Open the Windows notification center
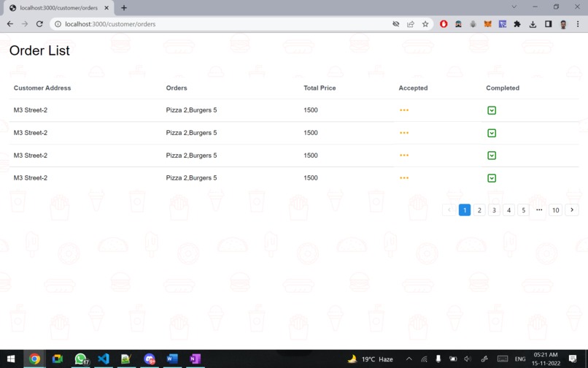588x368 pixels. pos(573,359)
